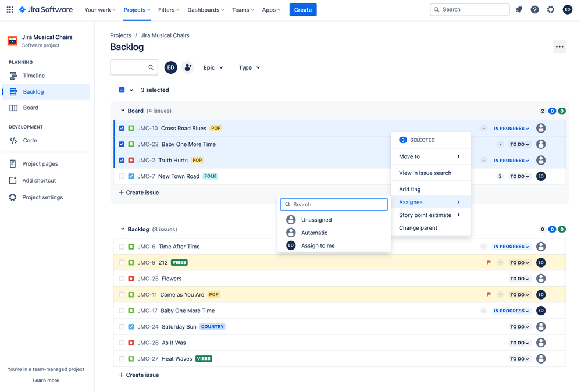The image size is (581, 392).
Task: Uncheck the JMC-10 Cross Road Blues checkbox
Action: (x=122, y=128)
